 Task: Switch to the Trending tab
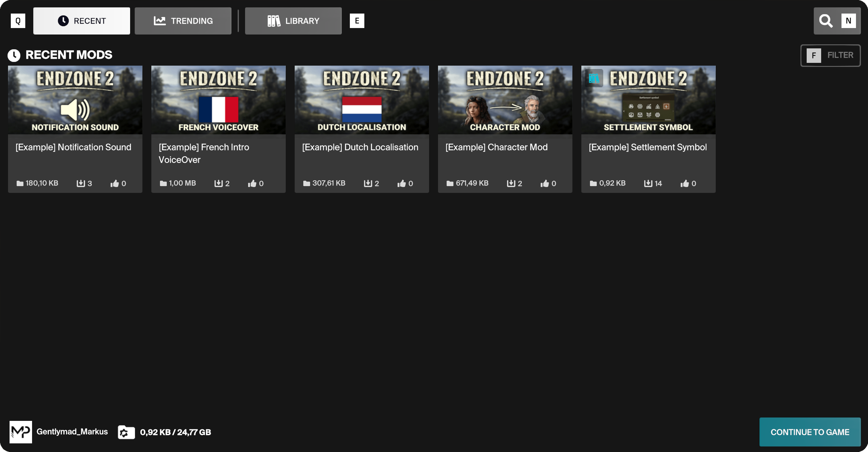click(x=183, y=21)
